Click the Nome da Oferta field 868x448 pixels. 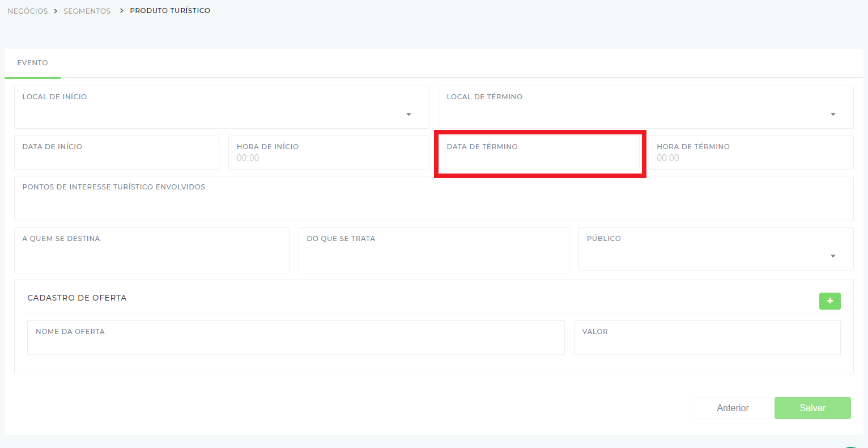[x=296, y=338]
